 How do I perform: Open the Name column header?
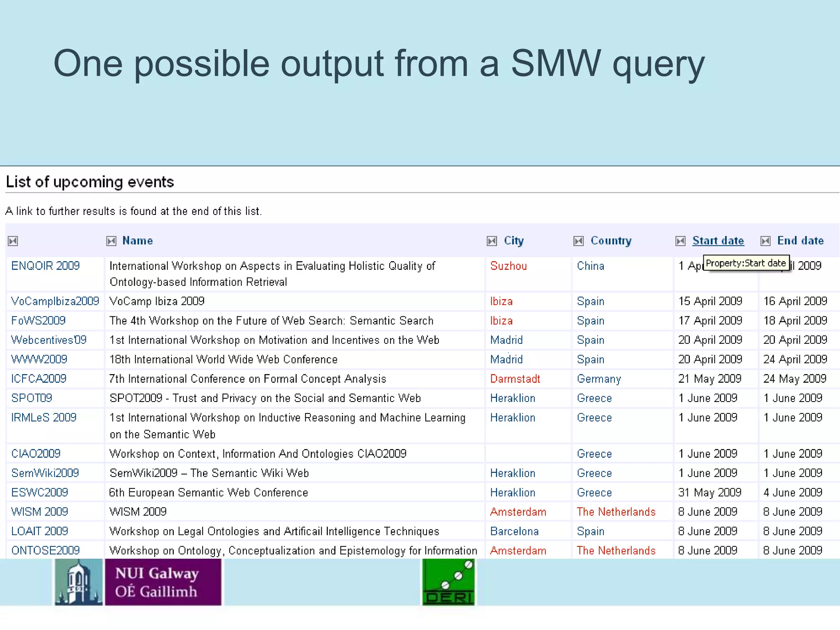137,241
